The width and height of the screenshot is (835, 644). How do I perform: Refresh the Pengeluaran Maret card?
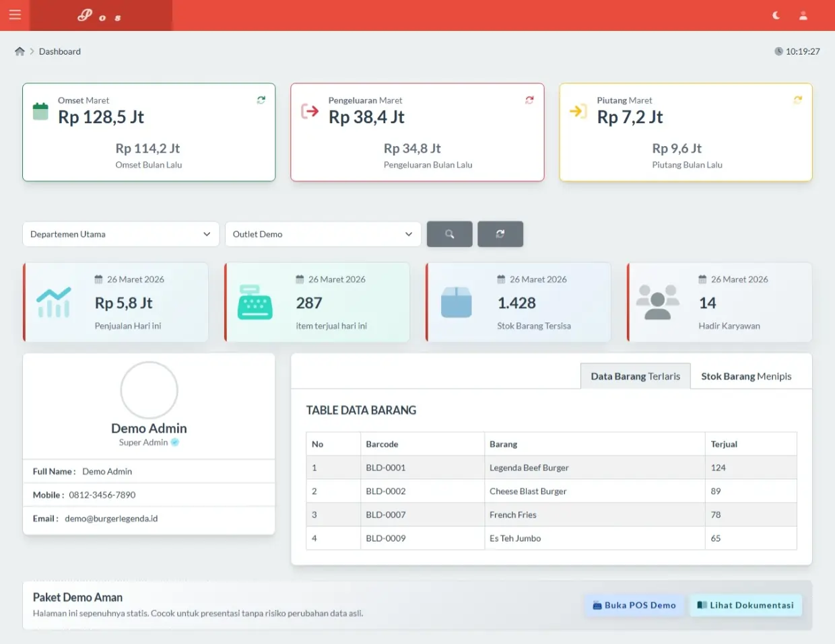point(529,100)
